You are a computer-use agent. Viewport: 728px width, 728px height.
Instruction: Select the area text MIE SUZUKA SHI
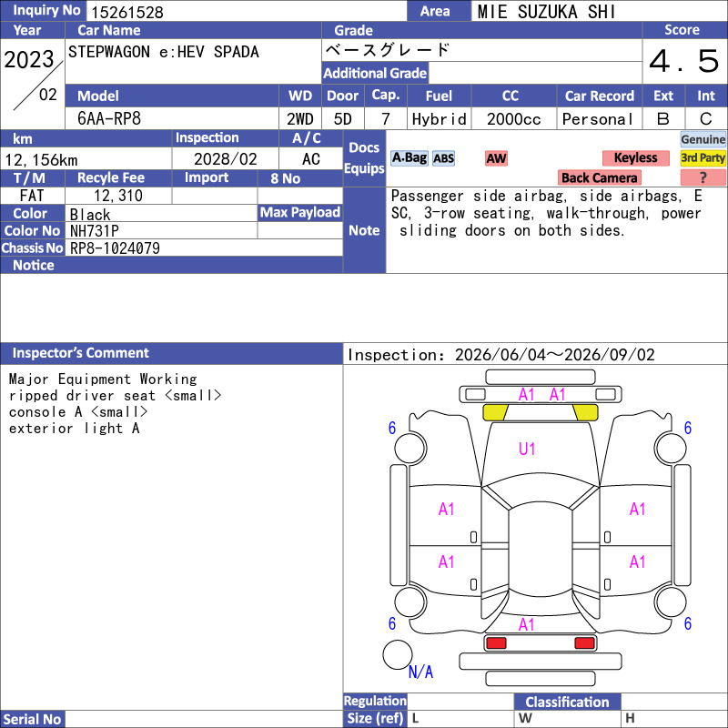point(547,12)
